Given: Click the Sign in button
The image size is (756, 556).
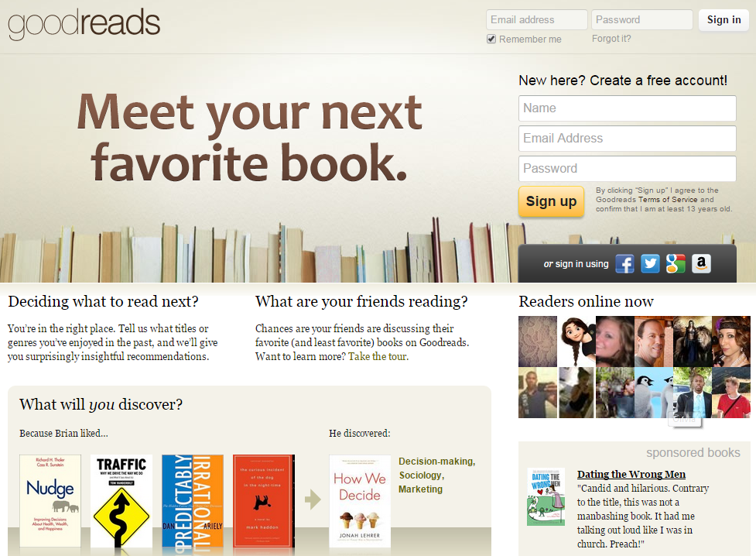Looking at the screenshot, I should point(724,20).
